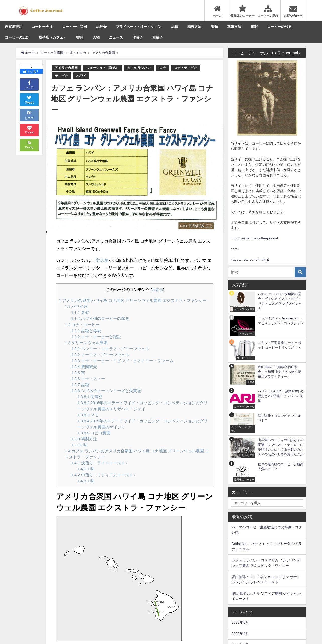Open the HARIO article thumbnail

[x=243, y=399]
